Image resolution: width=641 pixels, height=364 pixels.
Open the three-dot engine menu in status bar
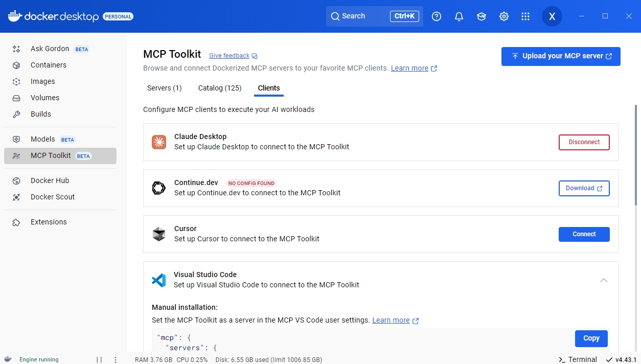(116, 359)
